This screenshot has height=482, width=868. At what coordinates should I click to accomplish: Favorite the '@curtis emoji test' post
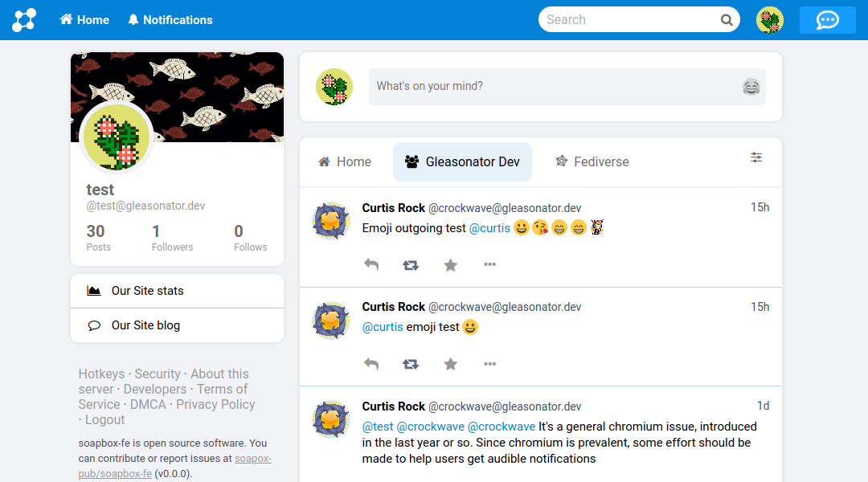(451, 364)
